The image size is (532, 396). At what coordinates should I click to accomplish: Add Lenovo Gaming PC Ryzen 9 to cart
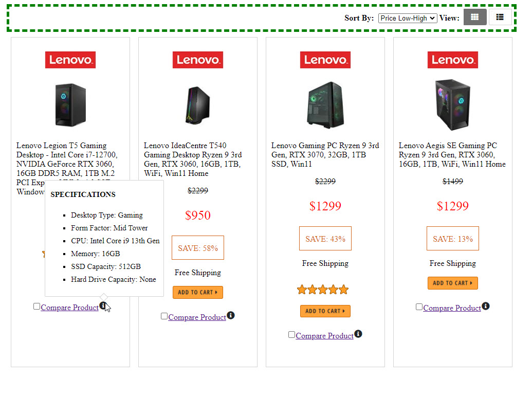pos(325,311)
